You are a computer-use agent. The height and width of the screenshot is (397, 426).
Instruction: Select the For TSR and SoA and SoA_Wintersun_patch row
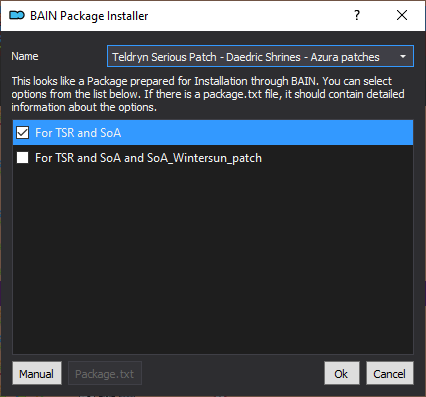point(213,158)
